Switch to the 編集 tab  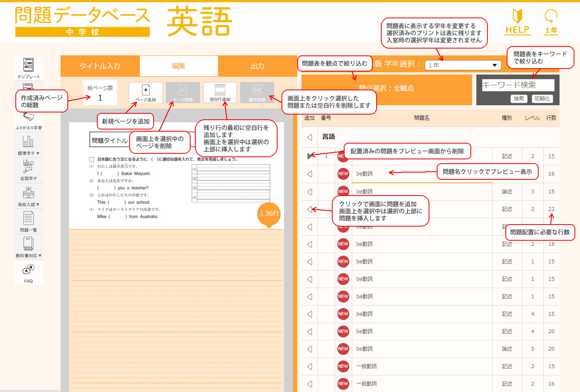tap(179, 66)
